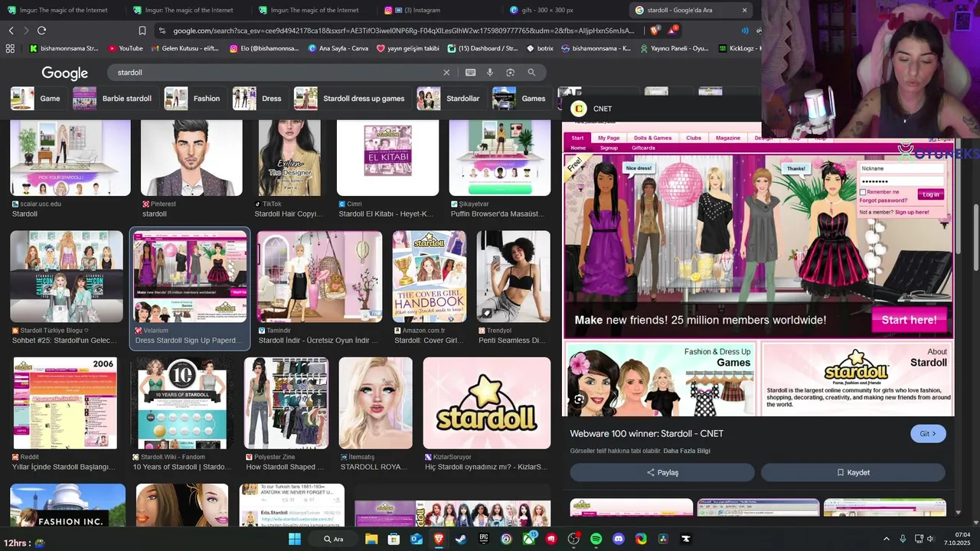Image resolution: width=980 pixels, height=551 pixels.
Task: Open the botrix bookmark
Action: pyautogui.click(x=540, y=48)
